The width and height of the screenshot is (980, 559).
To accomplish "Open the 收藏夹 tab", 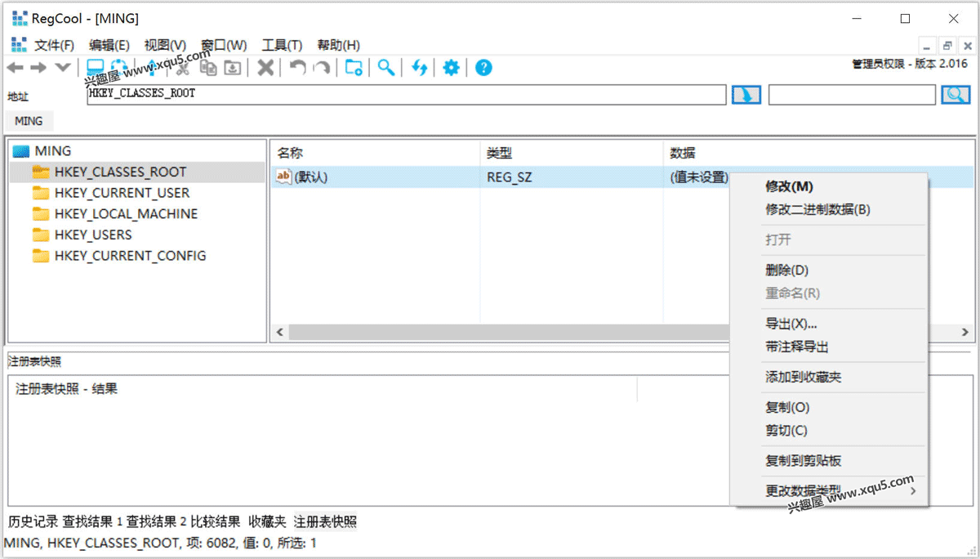I will (268, 522).
